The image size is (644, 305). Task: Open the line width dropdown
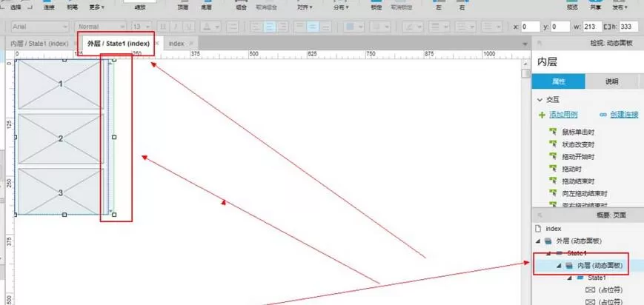[439, 27]
